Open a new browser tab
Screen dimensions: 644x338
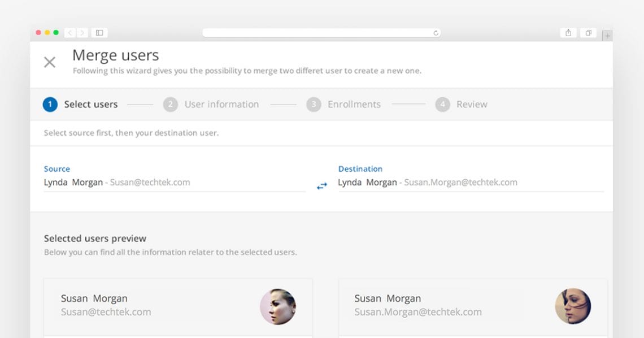click(x=607, y=36)
